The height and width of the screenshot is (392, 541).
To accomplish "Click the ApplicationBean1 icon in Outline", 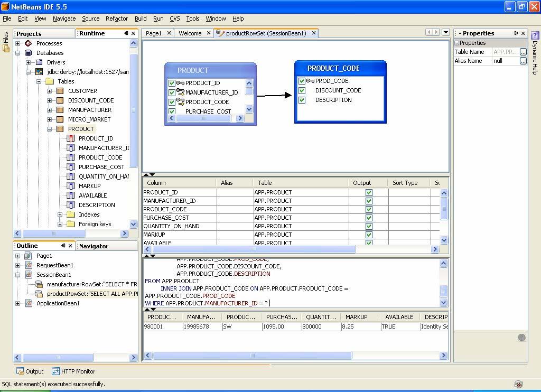I will click(29, 303).
